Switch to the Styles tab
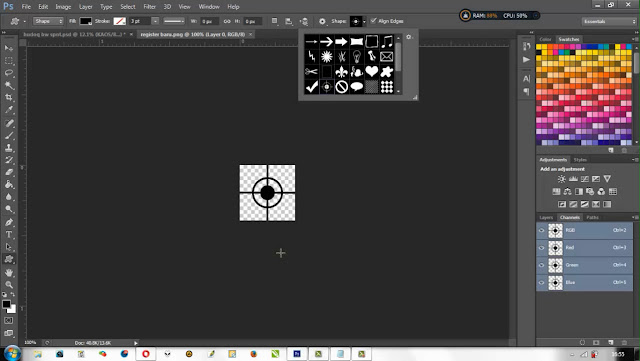 pos(580,160)
